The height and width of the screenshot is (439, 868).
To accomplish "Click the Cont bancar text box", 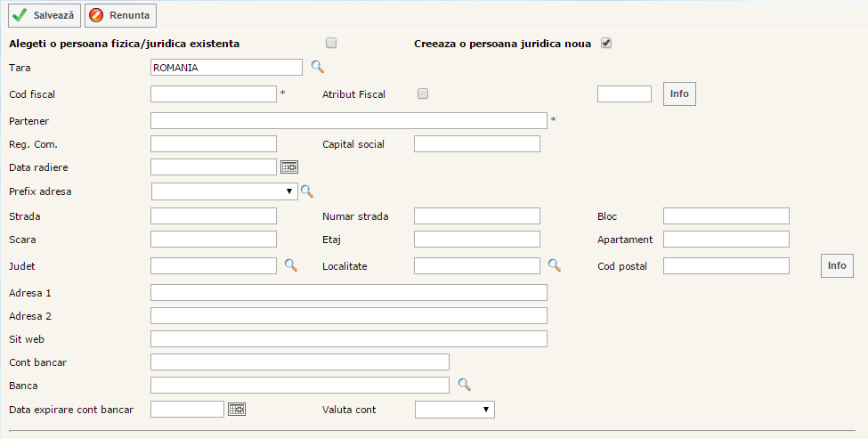I will (x=299, y=362).
